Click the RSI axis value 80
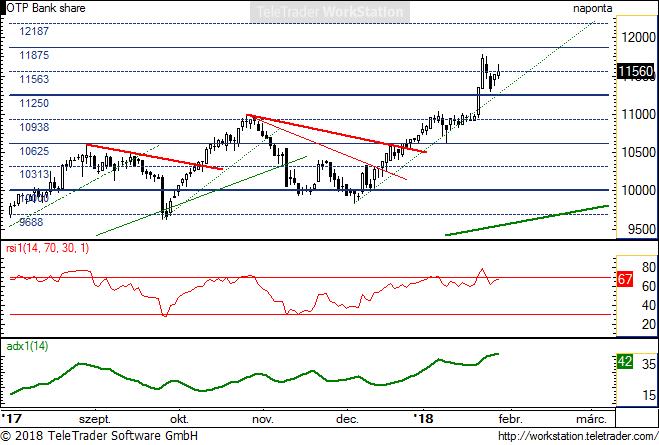This screenshot has width=659, height=445. pos(648,267)
